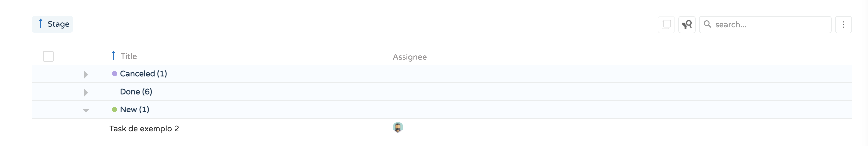Image resolution: width=868 pixels, height=146 pixels.
Task: Click the assignee avatar of Task de exemplo 2
Action: [398, 127]
